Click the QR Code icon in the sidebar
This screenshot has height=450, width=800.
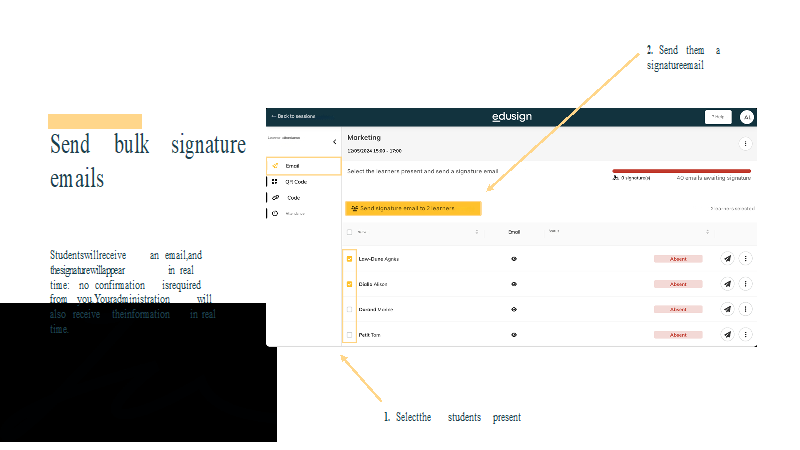tap(275, 182)
